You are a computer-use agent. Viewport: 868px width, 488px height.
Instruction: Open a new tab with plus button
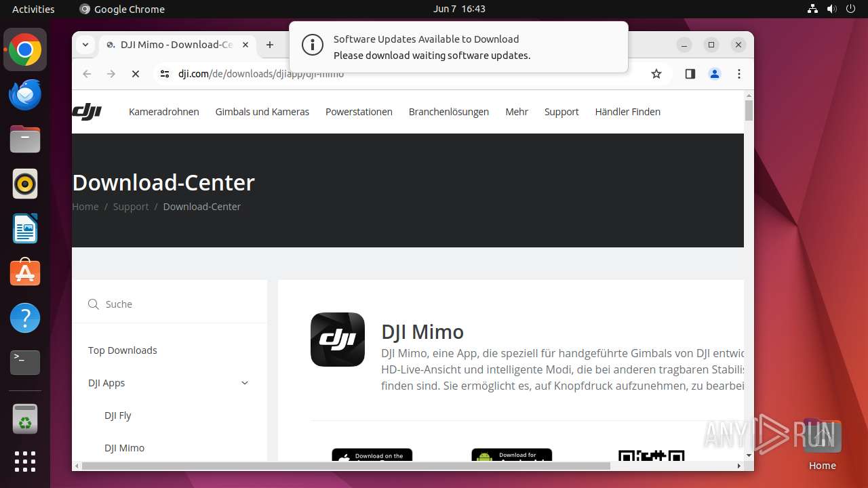[270, 45]
